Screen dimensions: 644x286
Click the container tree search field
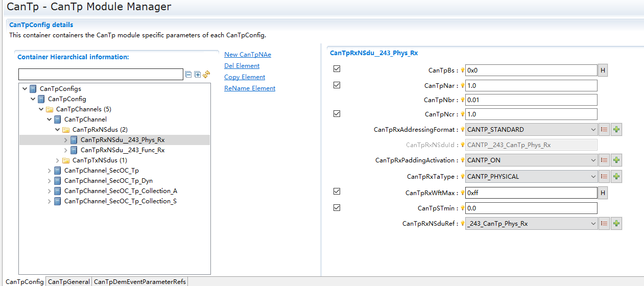(x=101, y=75)
